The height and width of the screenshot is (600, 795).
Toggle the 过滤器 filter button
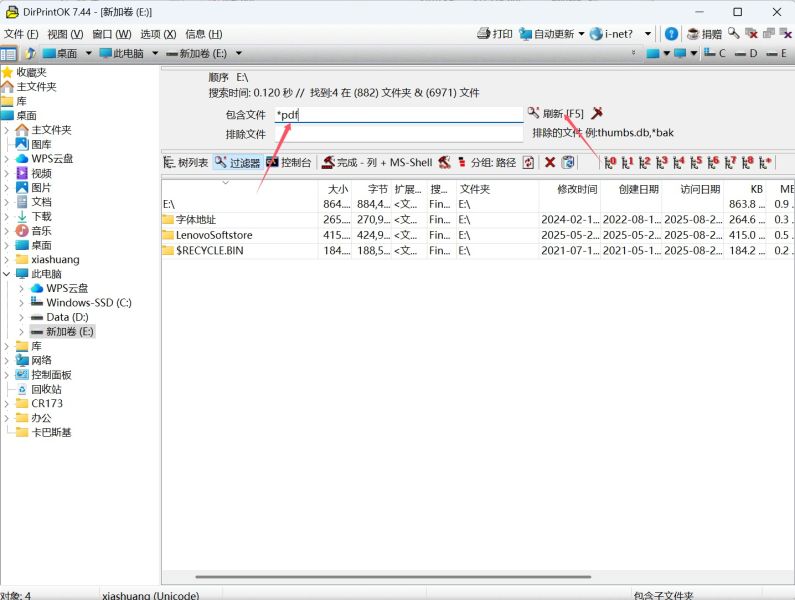coord(237,162)
